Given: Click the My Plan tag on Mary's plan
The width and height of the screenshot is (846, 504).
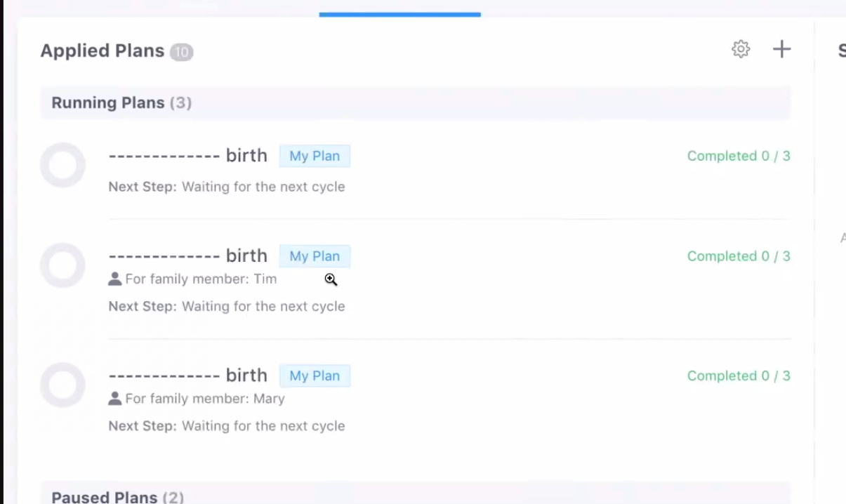Looking at the screenshot, I should (x=315, y=376).
